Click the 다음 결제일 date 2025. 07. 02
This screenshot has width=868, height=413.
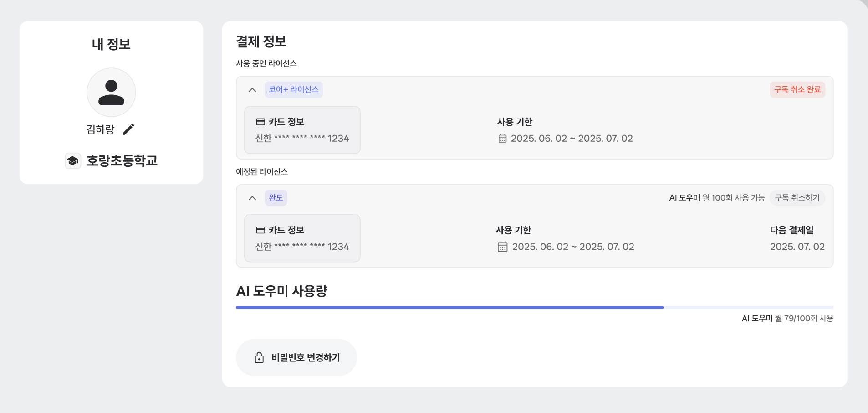[x=797, y=247]
